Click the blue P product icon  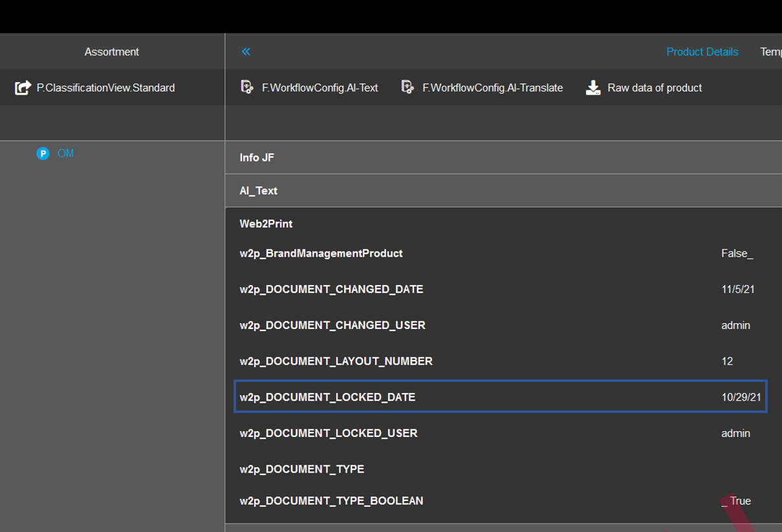[x=43, y=153]
